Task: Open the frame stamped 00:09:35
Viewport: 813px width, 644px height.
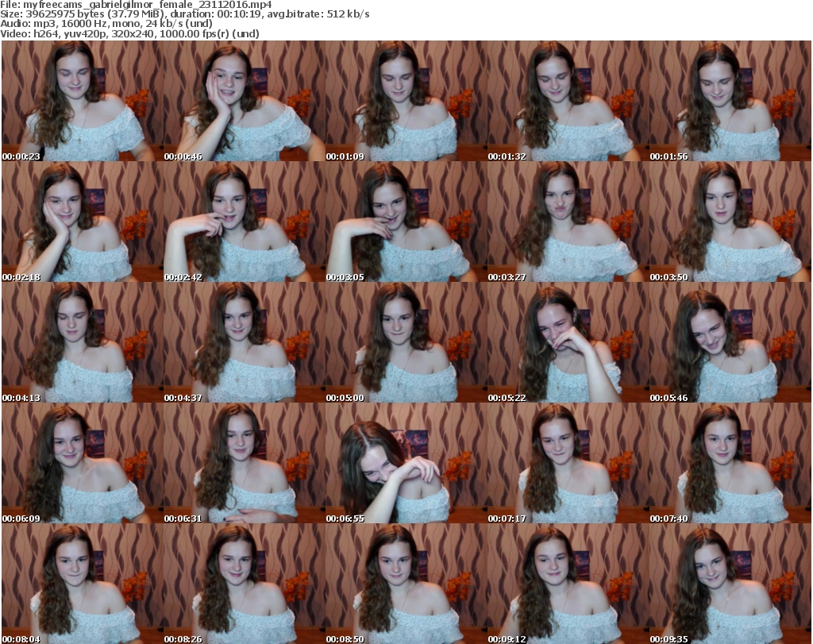Action: coord(730,584)
